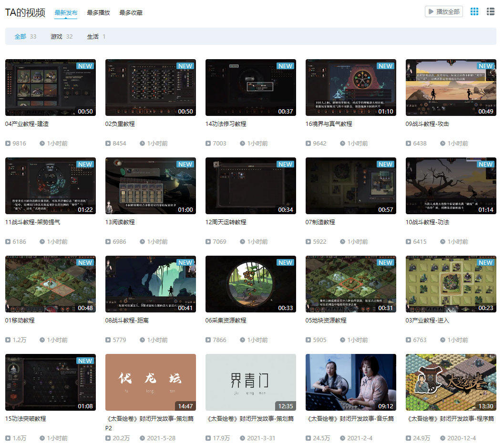Open the 程序篇 太吾绘卷 video thumbnail

(x=451, y=383)
